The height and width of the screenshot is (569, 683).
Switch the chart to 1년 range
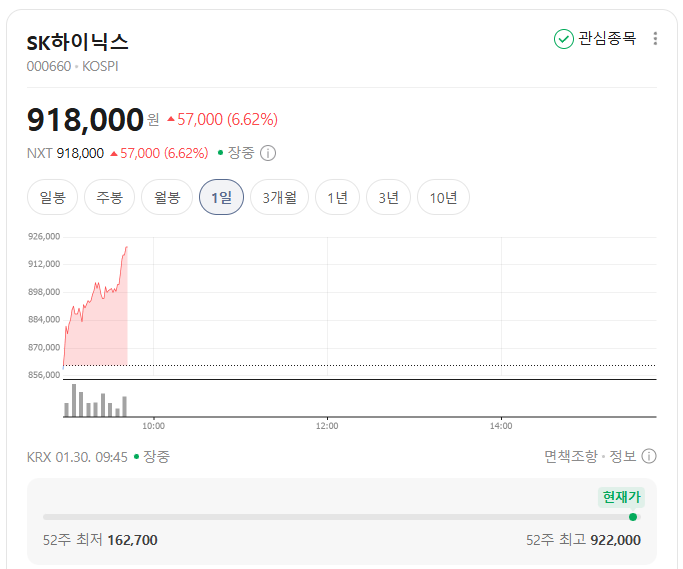click(x=337, y=197)
